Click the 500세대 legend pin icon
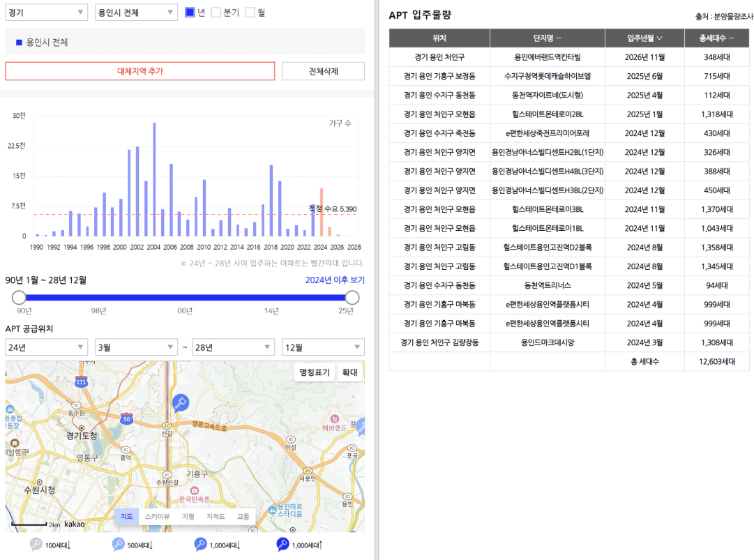 pyautogui.click(x=118, y=544)
